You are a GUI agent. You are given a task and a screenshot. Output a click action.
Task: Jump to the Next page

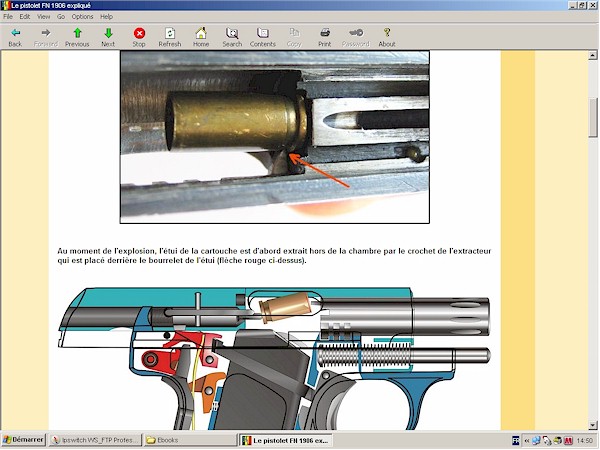[x=108, y=38]
